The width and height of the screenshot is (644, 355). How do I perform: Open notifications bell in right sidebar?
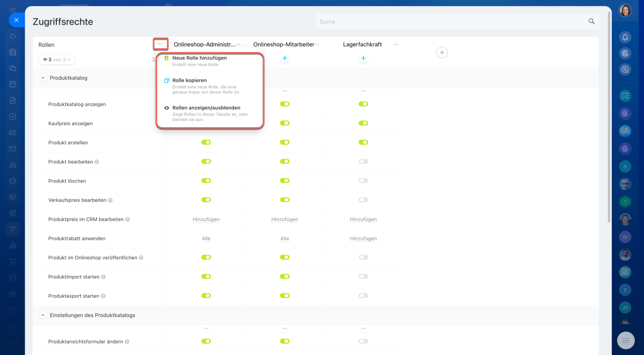[625, 37]
